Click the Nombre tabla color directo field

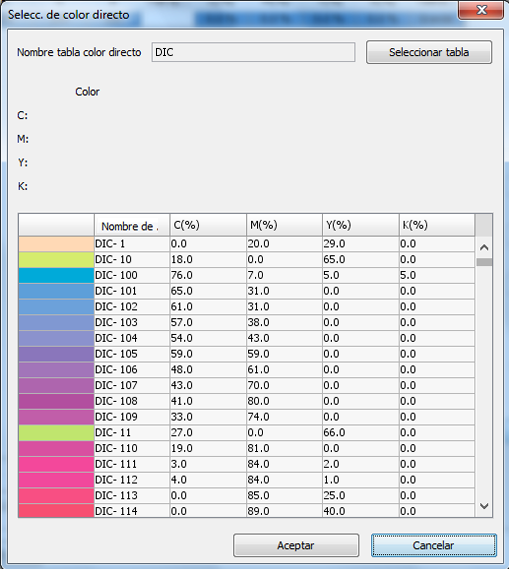[253, 52]
